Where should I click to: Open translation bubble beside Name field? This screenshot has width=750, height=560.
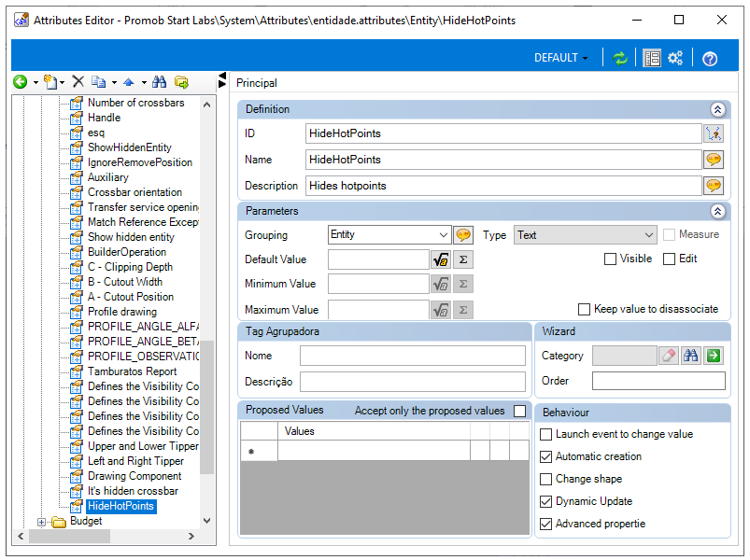(x=714, y=160)
